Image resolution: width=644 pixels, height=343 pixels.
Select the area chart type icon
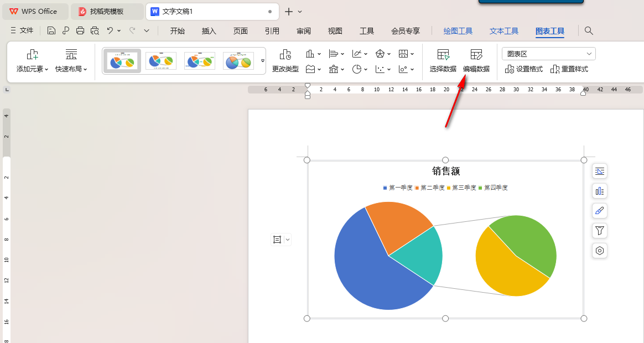tap(310, 69)
